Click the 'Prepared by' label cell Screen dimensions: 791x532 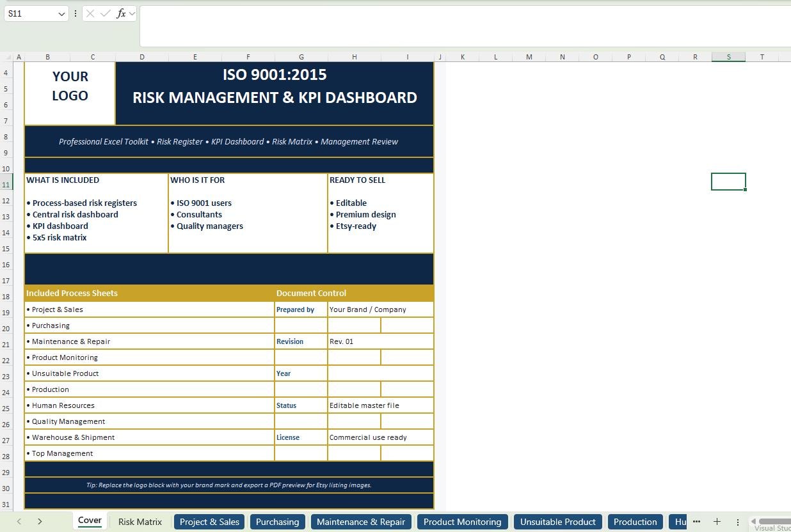(x=301, y=309)
